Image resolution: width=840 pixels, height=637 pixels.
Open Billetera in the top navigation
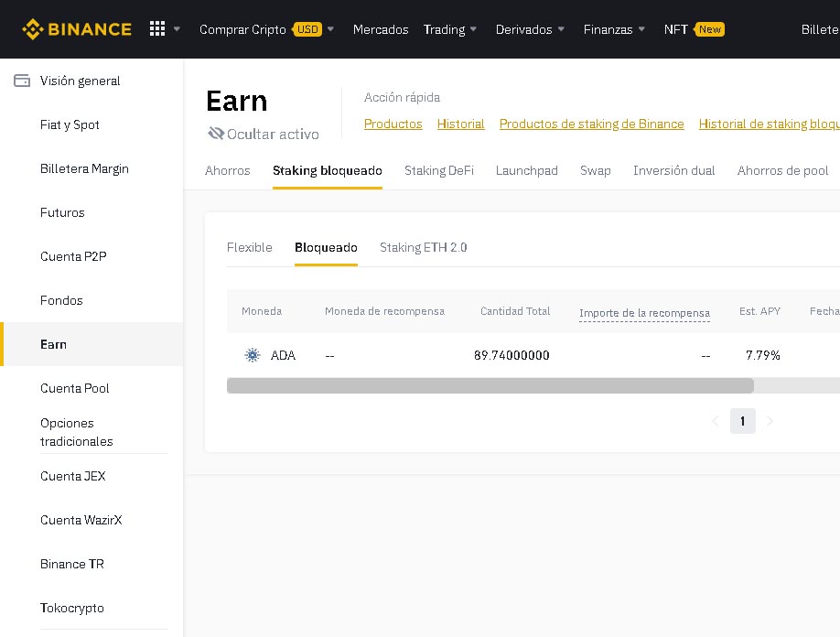point(820,29)
